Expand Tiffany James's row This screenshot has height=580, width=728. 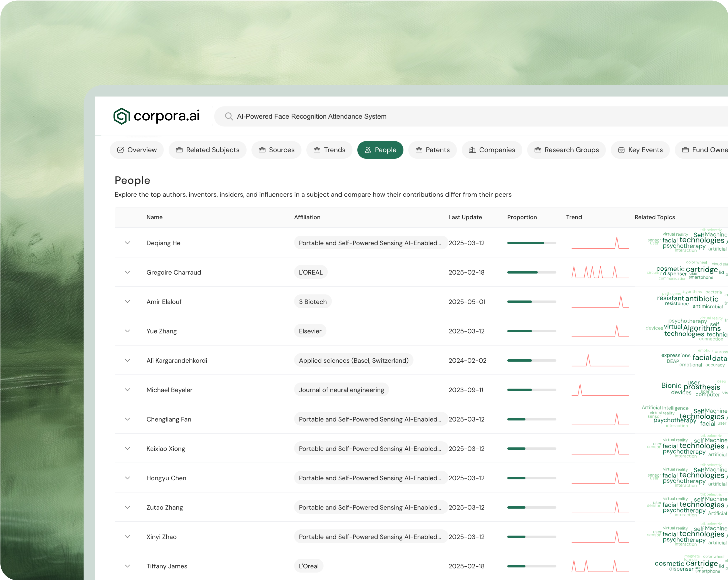128,566
